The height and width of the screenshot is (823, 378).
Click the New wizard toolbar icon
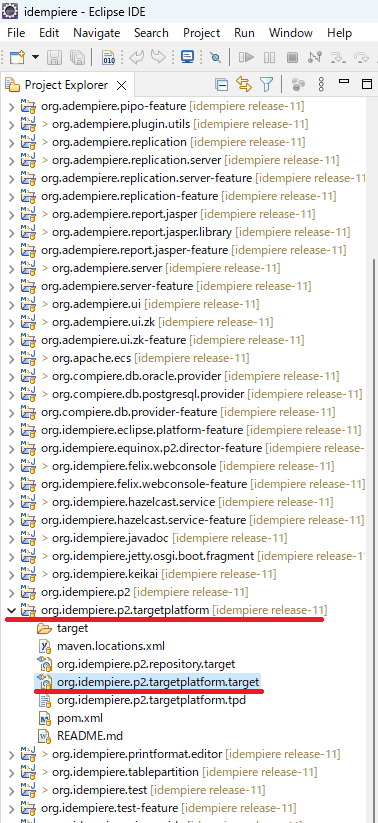click(x=17, y=57)
